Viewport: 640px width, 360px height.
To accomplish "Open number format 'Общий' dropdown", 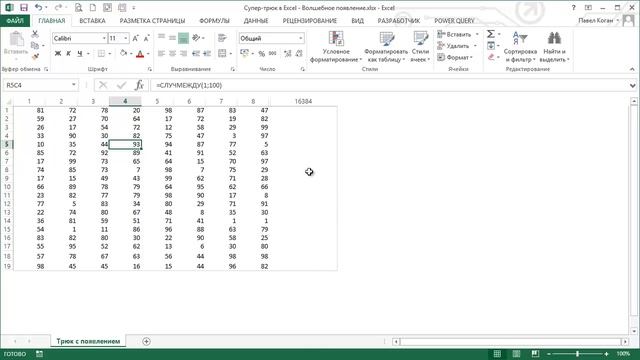I will 300,38.
